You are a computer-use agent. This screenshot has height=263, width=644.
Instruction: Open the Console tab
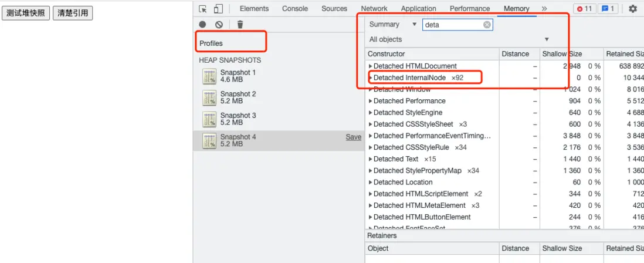[x=295, y=9]
